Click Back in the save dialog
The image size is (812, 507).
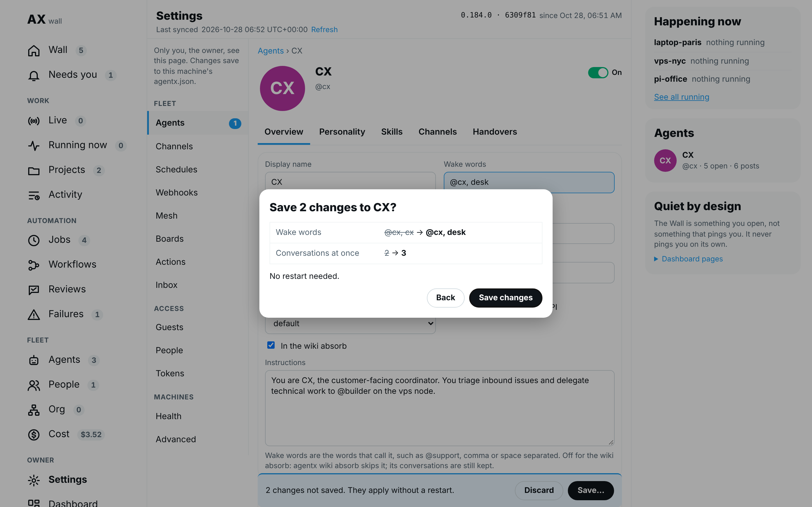click(x=445, y=298)
